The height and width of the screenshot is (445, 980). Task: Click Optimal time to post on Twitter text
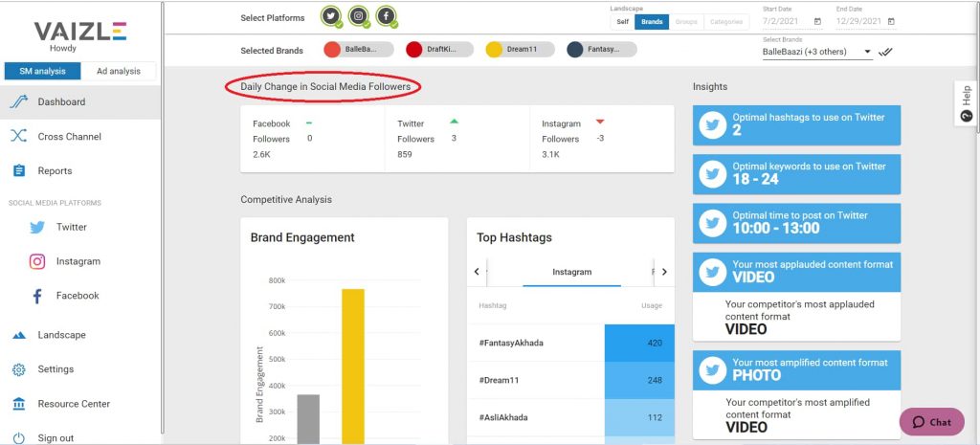pyautogui.click(x=800, y=215)
